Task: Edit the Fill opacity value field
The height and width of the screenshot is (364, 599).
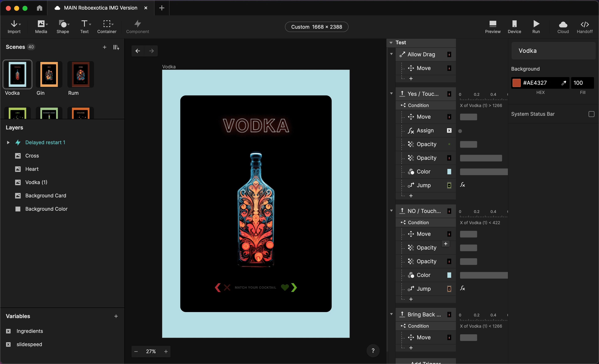Action: (x=582, y=83)
